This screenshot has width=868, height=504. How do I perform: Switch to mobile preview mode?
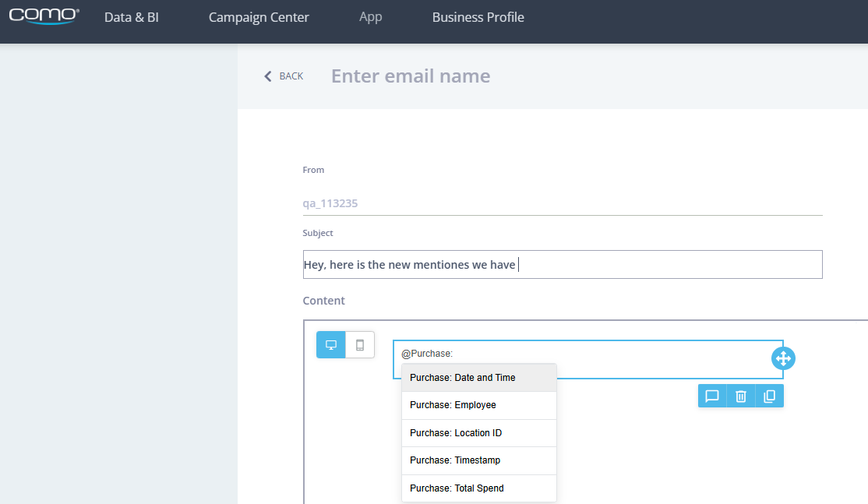click(x=360, y=345)
